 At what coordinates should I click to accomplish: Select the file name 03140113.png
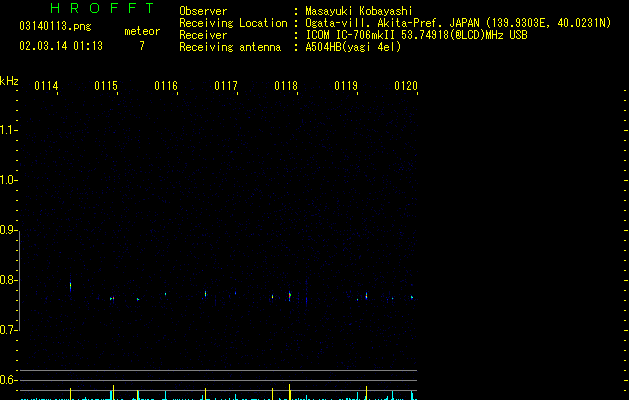tap(55, 26)
